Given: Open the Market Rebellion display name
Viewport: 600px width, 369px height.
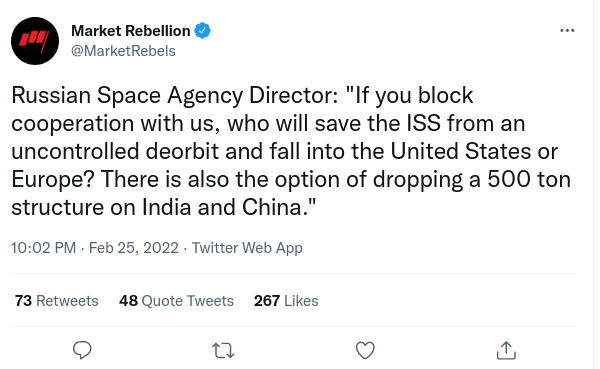Looking at the screenshot, I should (130, 31).
